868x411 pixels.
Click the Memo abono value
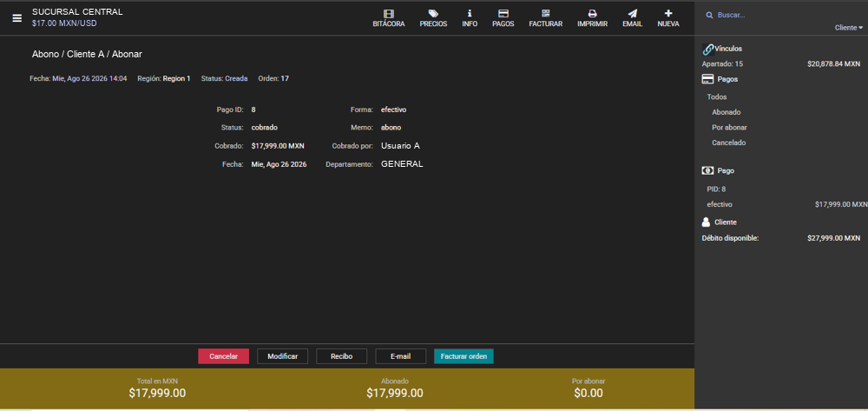tap(391, 128)
